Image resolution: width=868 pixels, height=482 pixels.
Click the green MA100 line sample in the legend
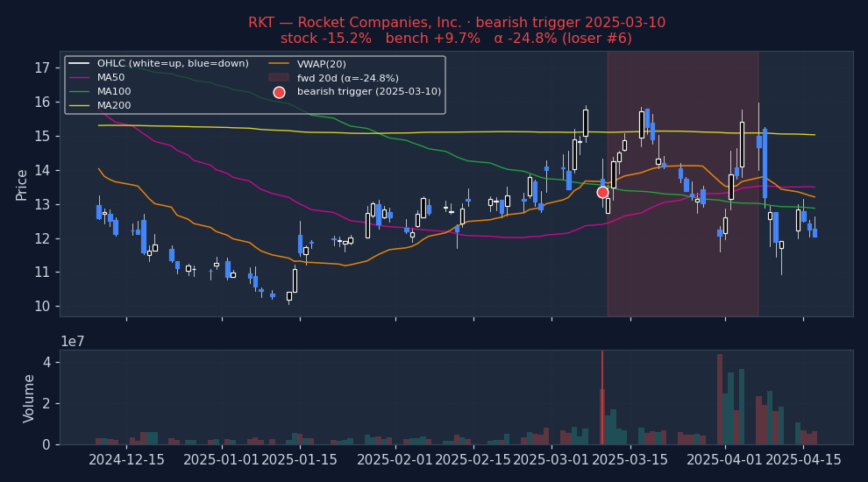tap(80, 91)
